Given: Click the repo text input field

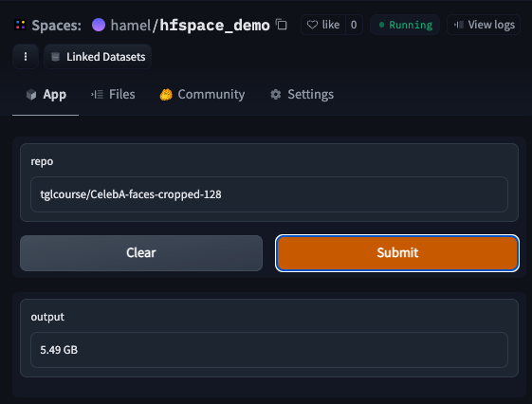Looking at the screenshot, I should (269, 194).
